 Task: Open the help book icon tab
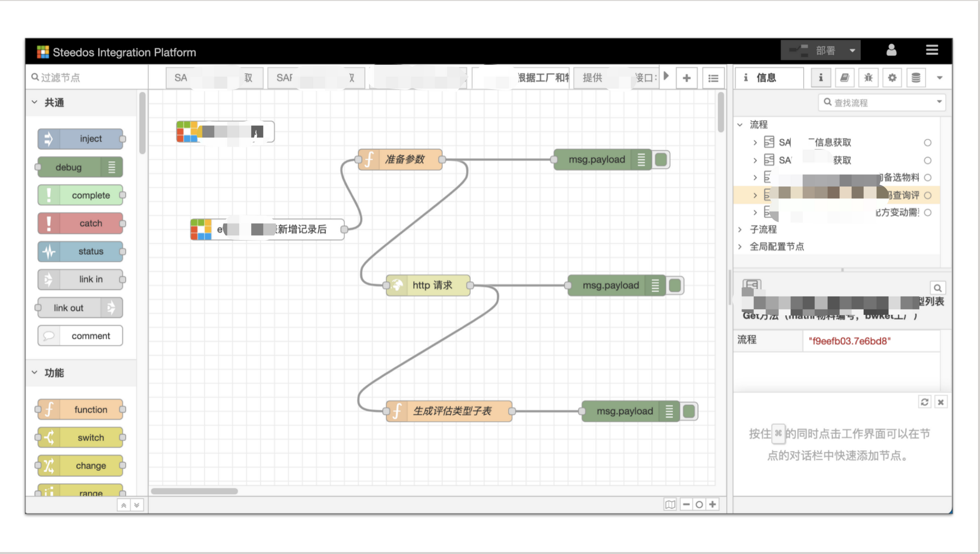(x=844, y=77)
